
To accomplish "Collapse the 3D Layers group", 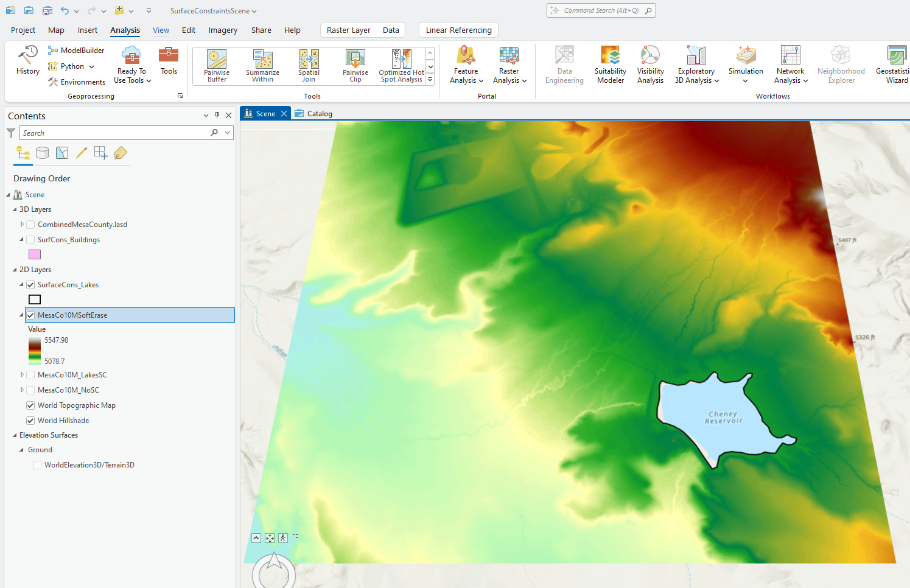I will (x=15, y=209).
